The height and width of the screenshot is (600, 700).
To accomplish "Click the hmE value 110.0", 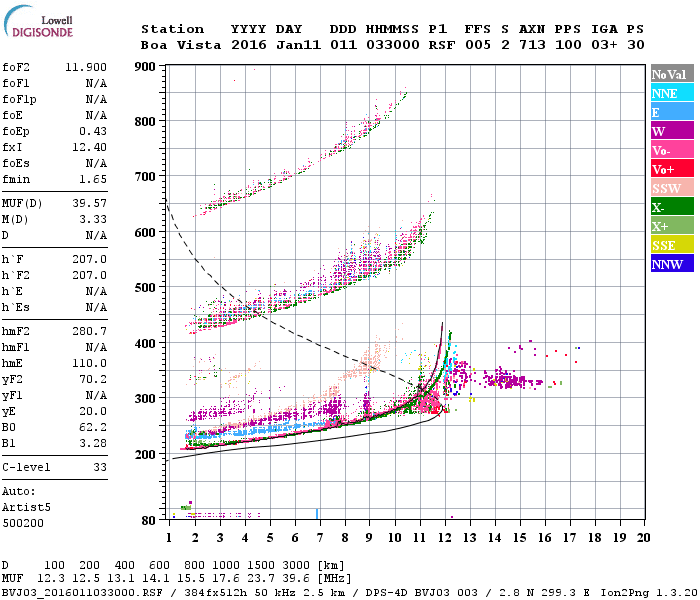I will click(x=89, y=363).
